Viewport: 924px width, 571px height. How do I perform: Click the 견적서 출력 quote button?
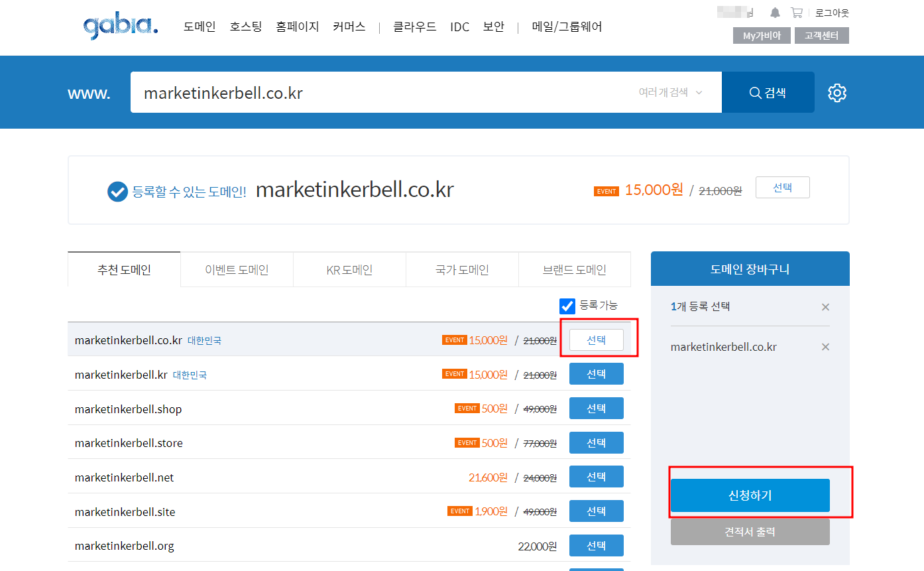click(x=750, y=531)
